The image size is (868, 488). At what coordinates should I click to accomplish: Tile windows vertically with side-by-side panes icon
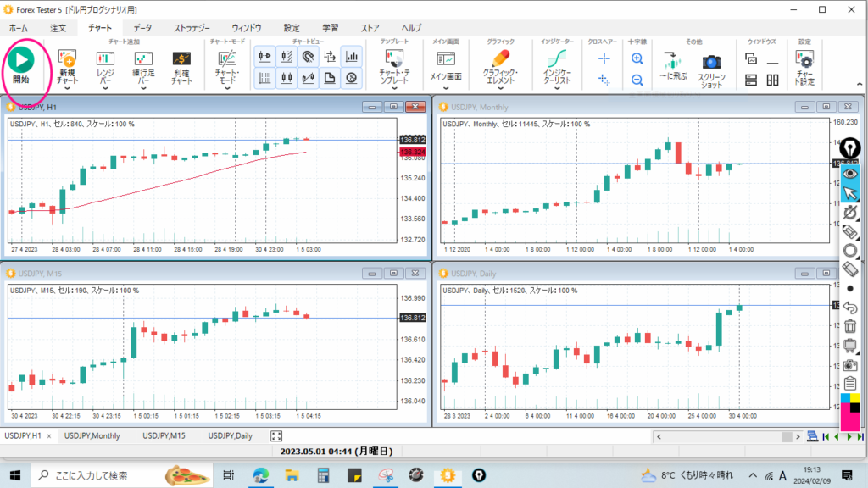click(x=773, y=80)
